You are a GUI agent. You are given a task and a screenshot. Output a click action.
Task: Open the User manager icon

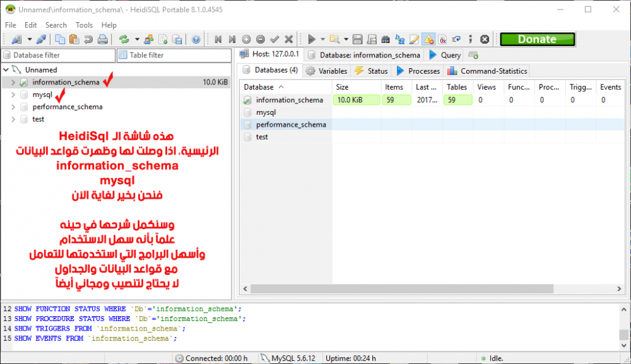[x=149, y=39]
